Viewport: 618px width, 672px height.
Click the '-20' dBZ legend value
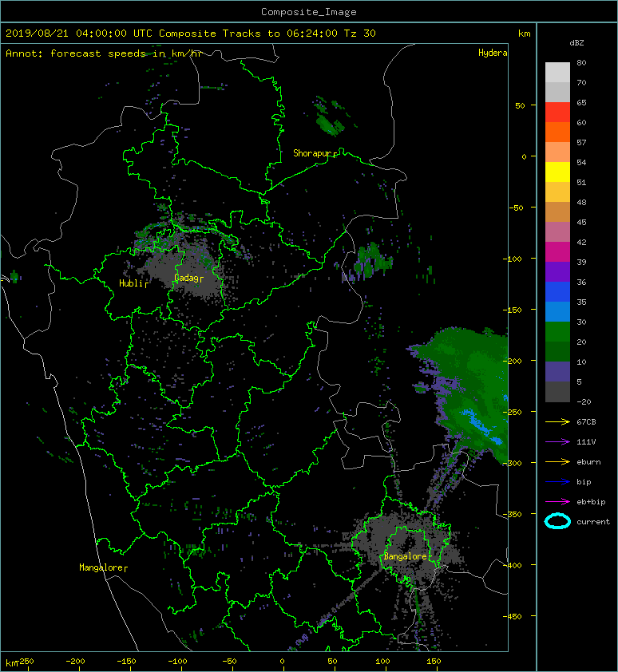(x=584, y=402)
